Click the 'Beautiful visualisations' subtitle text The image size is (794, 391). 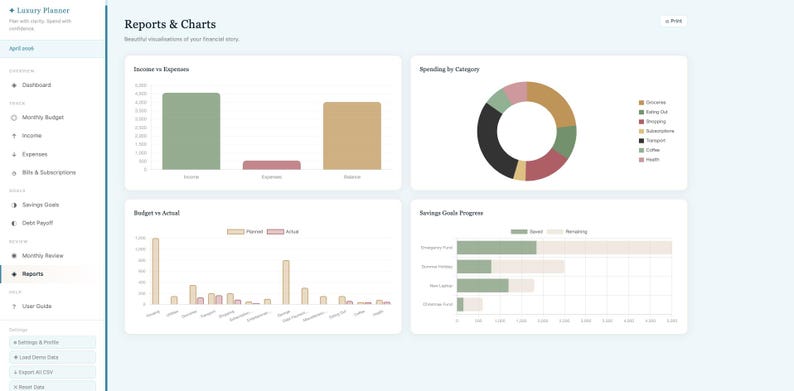[x=182, y=39]
